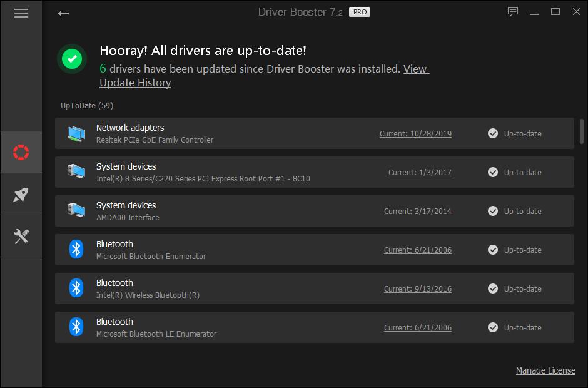The height and width of the screenshot is (388, 588).
Task: Click Up-to-date status in Network adapters row
Action: [x=522, y=133]
